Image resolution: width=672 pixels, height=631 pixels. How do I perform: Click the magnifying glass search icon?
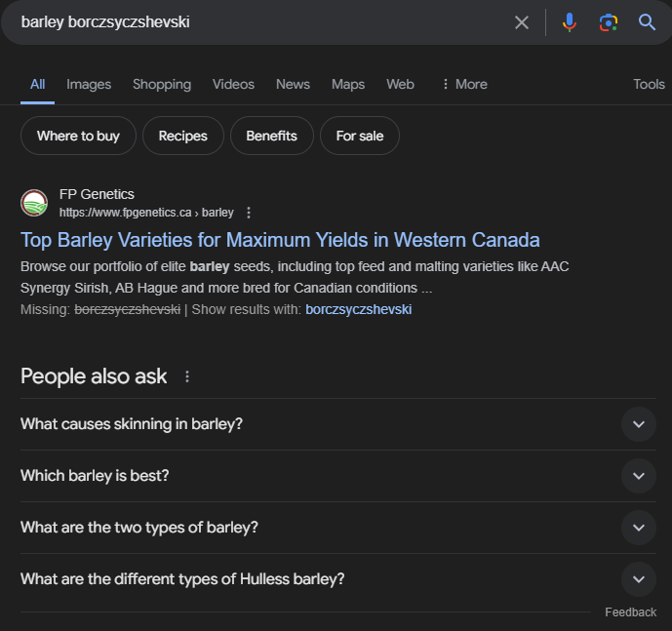tap(647, 21)
